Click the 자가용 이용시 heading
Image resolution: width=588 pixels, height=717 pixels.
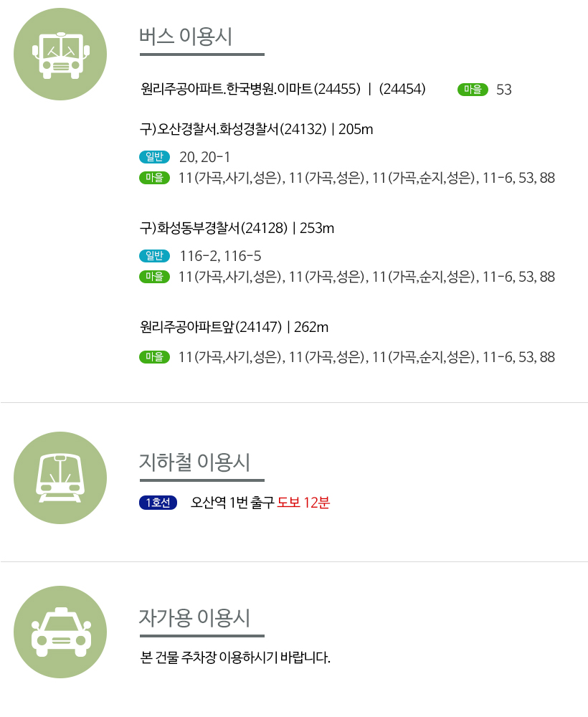tap(195, 618)
